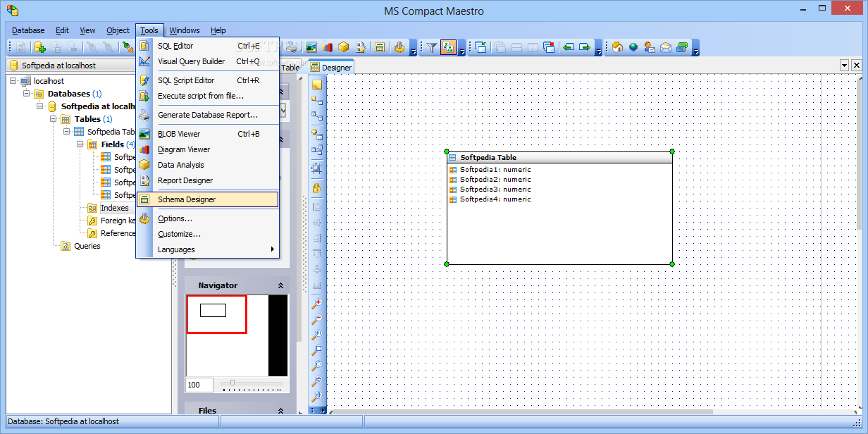Screen dimensions: 868x434
Task: Click the Navigator preview thumbnail
Action: tap(237, 335)
